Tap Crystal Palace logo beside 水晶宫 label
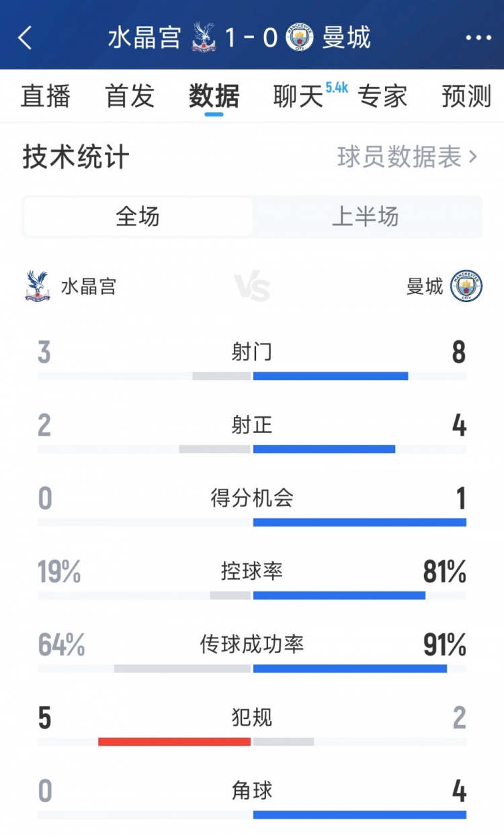Image resolution: width=504 pixels, height=836 pixels. 38,286
